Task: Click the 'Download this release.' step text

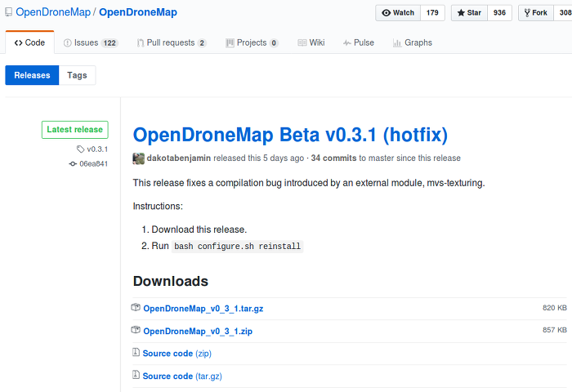Action: point(199,229)
